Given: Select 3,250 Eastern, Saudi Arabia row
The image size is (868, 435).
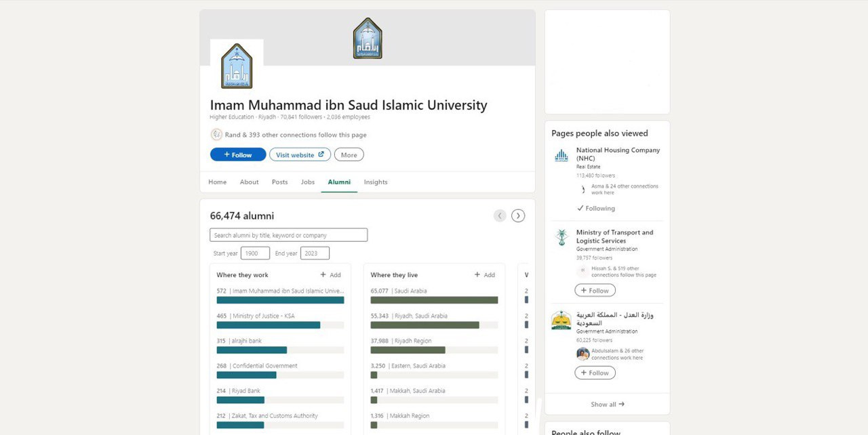Looking at the screenshot, I should tap(434, 371).
